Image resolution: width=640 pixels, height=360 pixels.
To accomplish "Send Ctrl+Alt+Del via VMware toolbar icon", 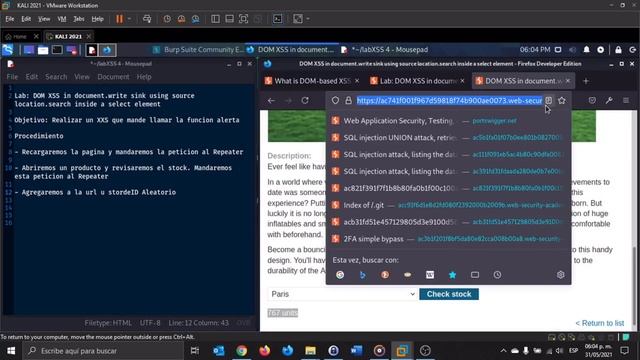I will point(147,19).
